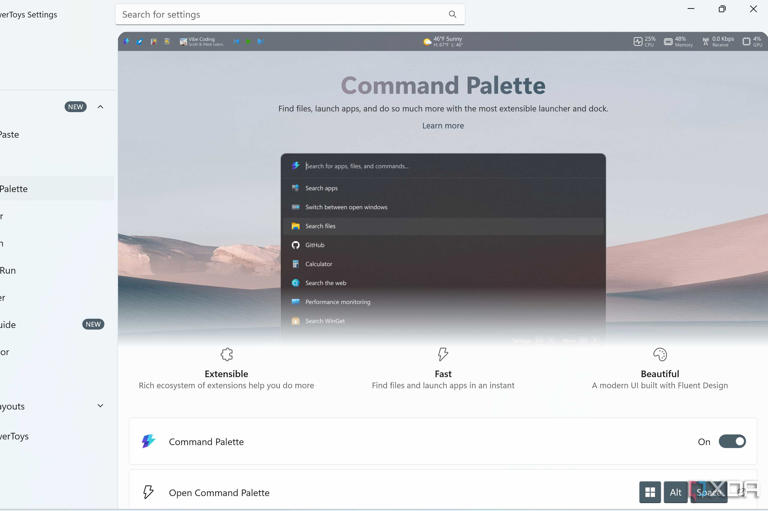Click the Search apps grid icon
Viewport: 768px width, 511px height.
coord(295,188)
